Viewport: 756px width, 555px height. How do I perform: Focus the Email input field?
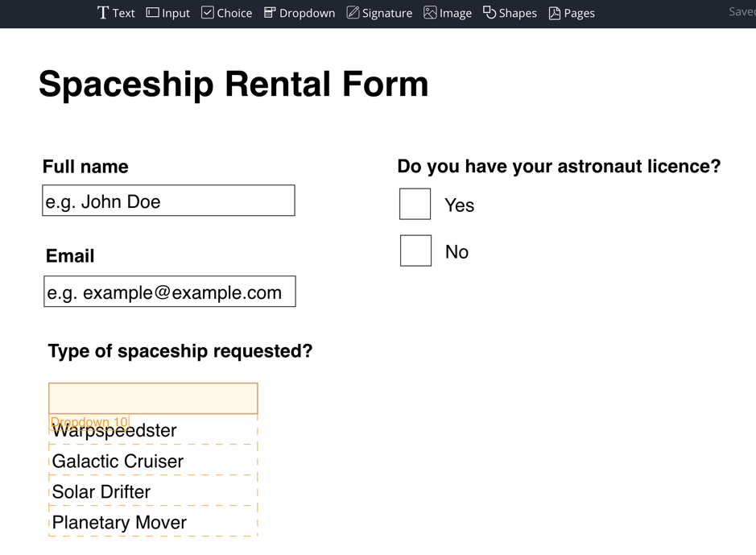(169, 292)
